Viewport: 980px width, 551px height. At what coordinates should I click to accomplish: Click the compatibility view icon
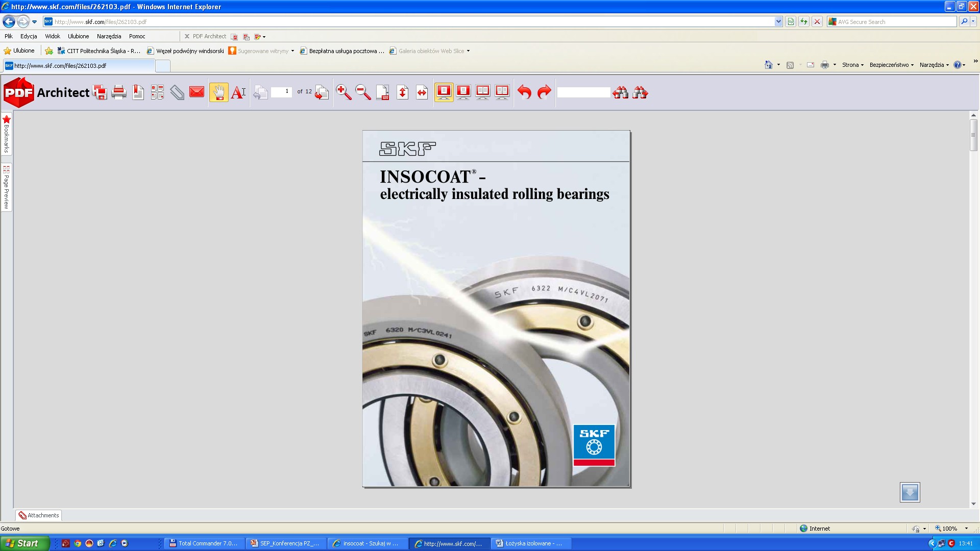(791, 21)
